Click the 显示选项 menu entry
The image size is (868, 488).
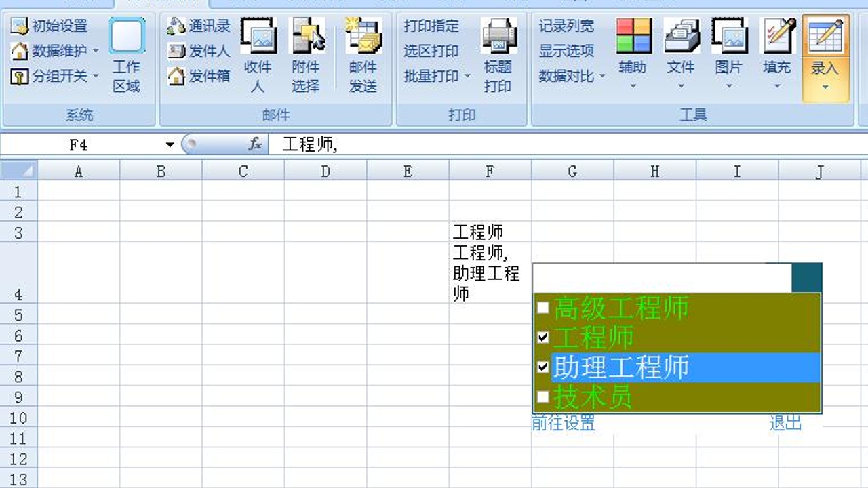[x=568, y=51]
